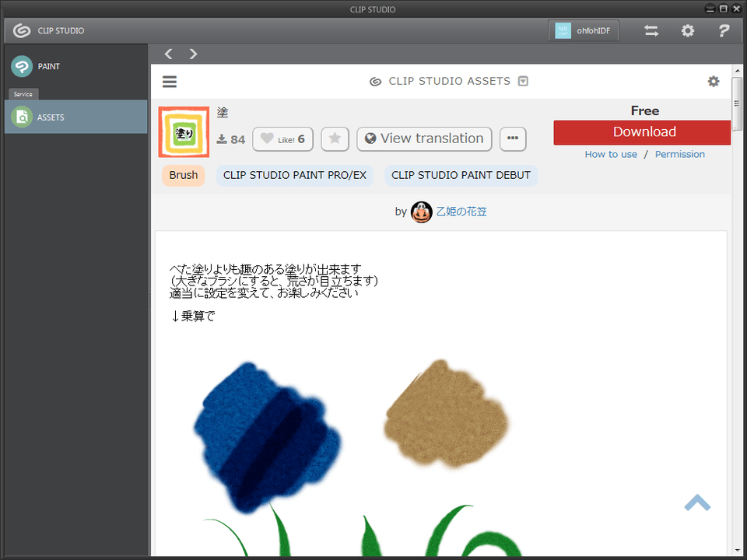Select the Brush category tag

[x=184, y=175]
